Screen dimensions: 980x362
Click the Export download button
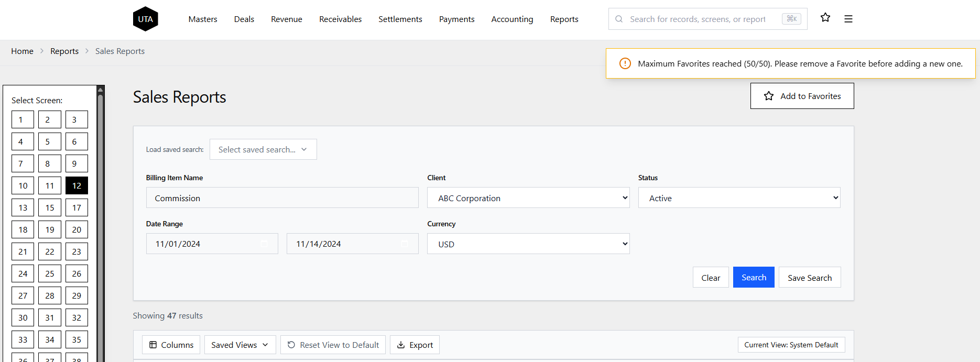pos(415,345)
